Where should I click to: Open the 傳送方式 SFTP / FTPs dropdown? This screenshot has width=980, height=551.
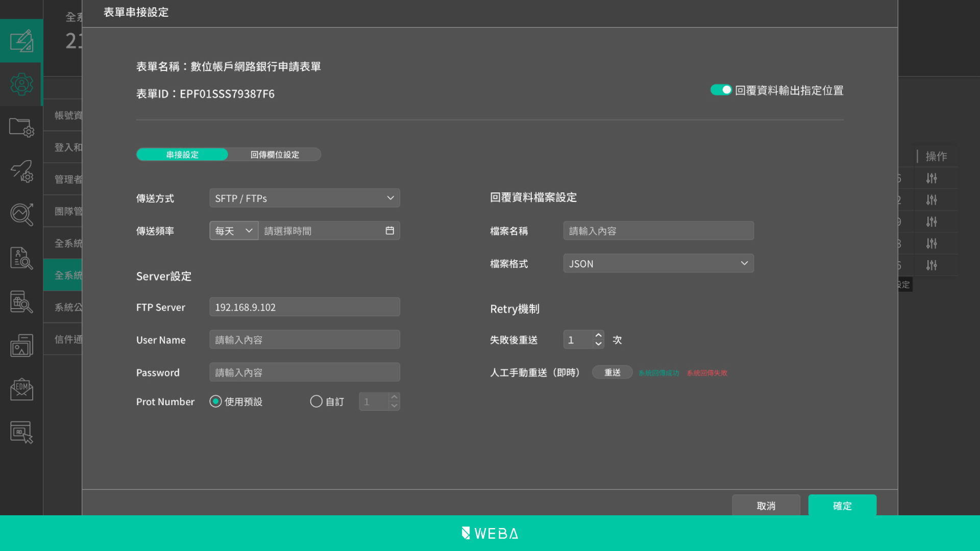pyautogui.click(x=304, y=198)
